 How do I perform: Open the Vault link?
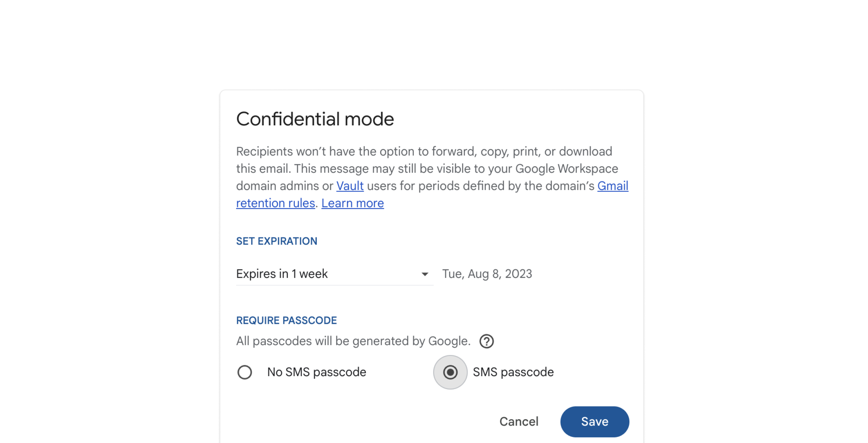[350, 186]
